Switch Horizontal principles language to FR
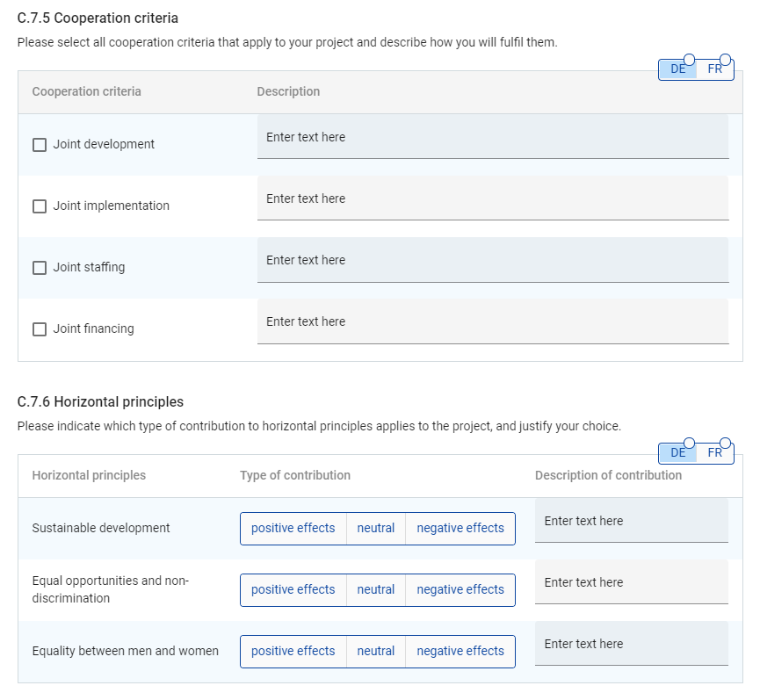 coord(714,453)
